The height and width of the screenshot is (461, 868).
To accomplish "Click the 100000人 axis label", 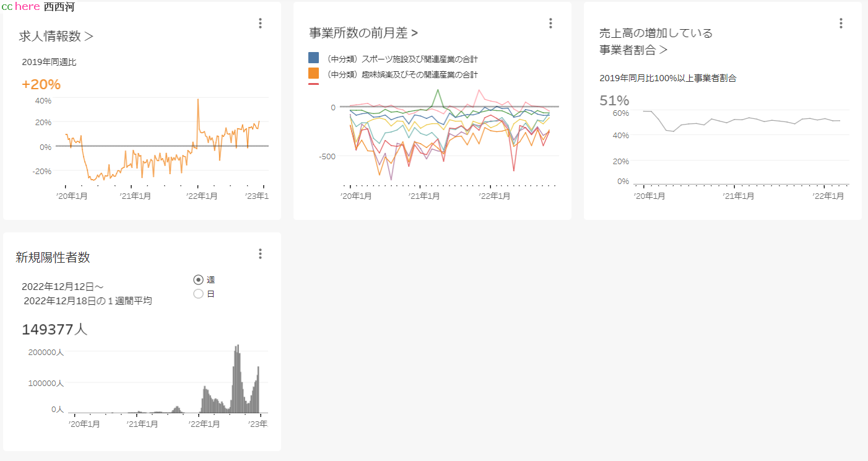I will click(x=46, y=383).
